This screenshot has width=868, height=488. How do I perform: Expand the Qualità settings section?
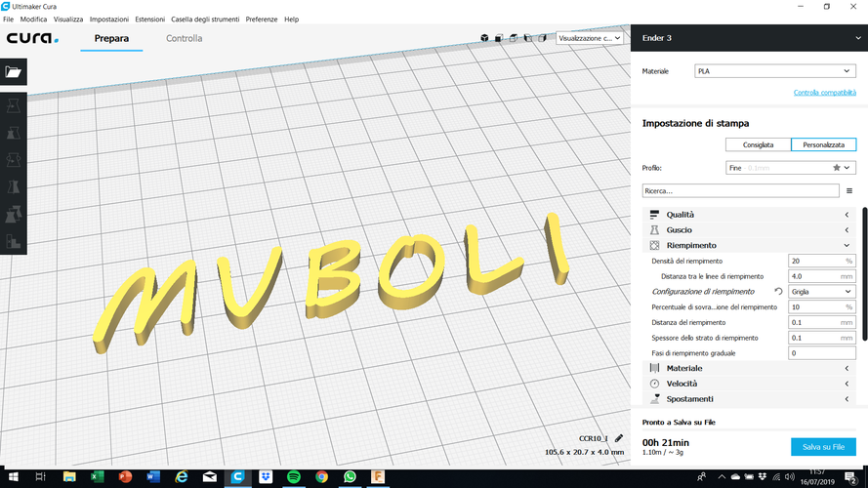pos(749,215)
